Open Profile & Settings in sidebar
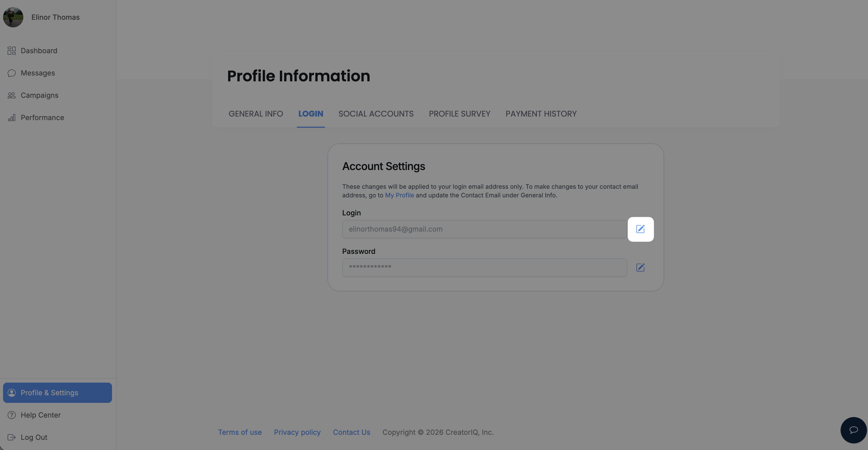Viewport: 868px width, 450px height. click(x=58, y=393)
